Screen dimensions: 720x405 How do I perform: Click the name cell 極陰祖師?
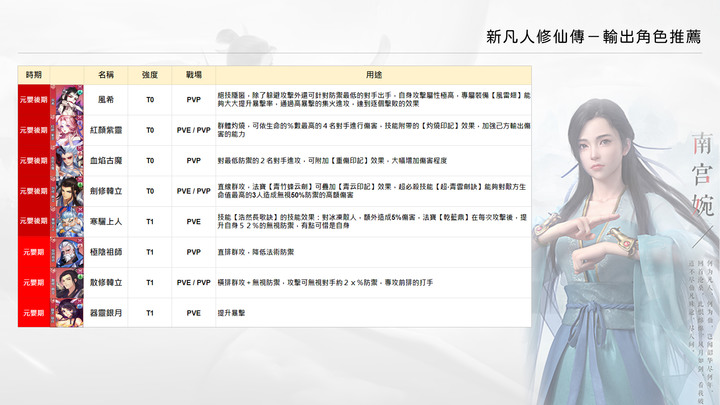click(x=106, y=252)
